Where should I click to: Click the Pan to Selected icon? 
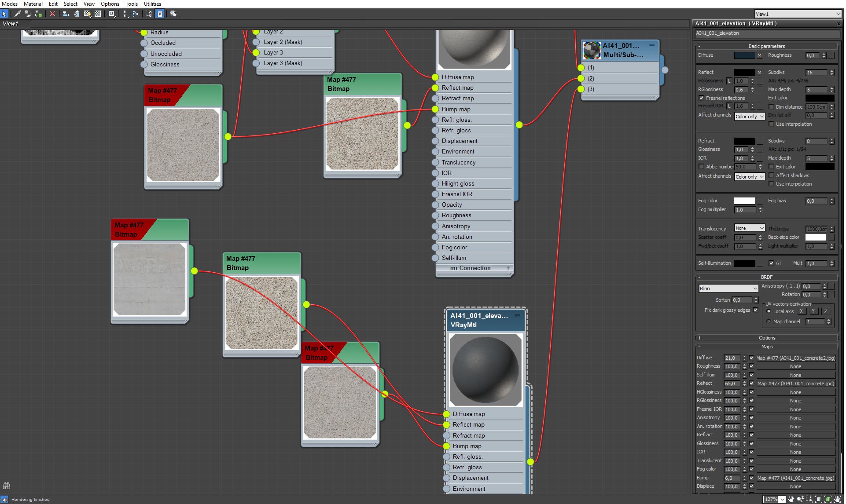click(837, 499)
